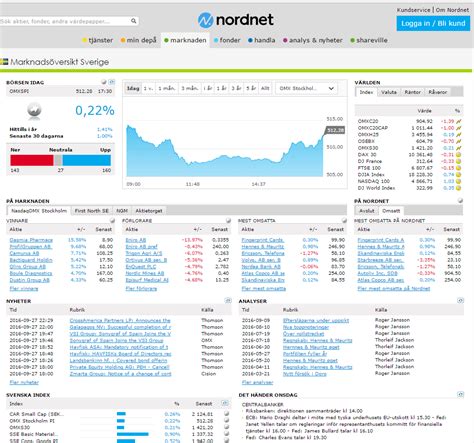Open the marknaden menu
The height and width of the screenshot is (443, 474).
[x=185, y=40]
